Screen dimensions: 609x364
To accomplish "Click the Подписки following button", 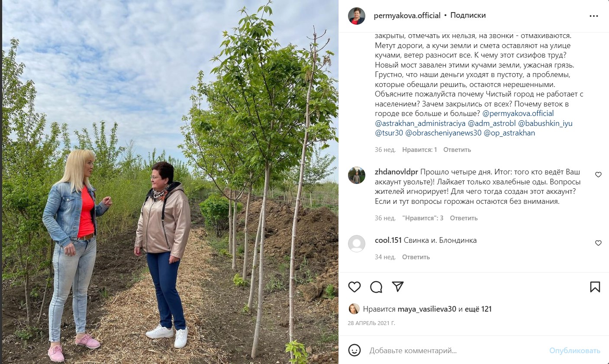I will 468,15.
